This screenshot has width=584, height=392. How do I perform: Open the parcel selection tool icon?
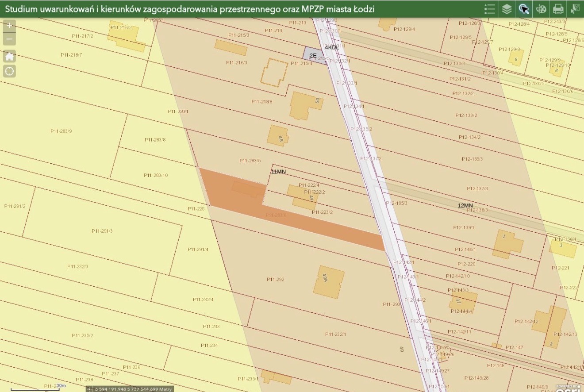coord(575,9)
